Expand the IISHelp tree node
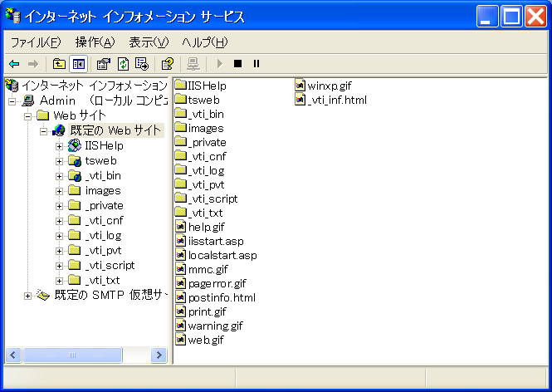The width and height of the screenshot is (552, 392). pyautogui.click(x=60, y=145)
